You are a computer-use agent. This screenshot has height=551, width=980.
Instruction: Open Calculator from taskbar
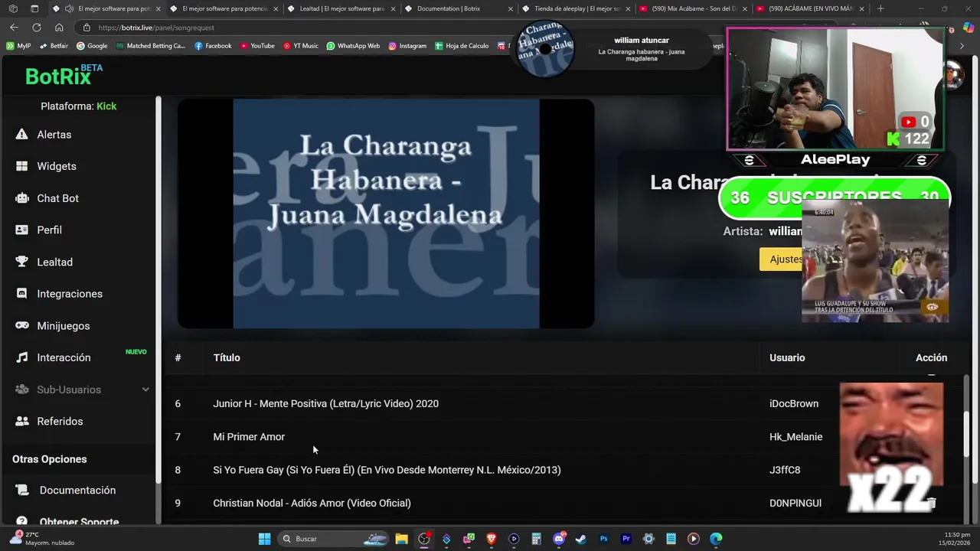(x=536, y=539)
